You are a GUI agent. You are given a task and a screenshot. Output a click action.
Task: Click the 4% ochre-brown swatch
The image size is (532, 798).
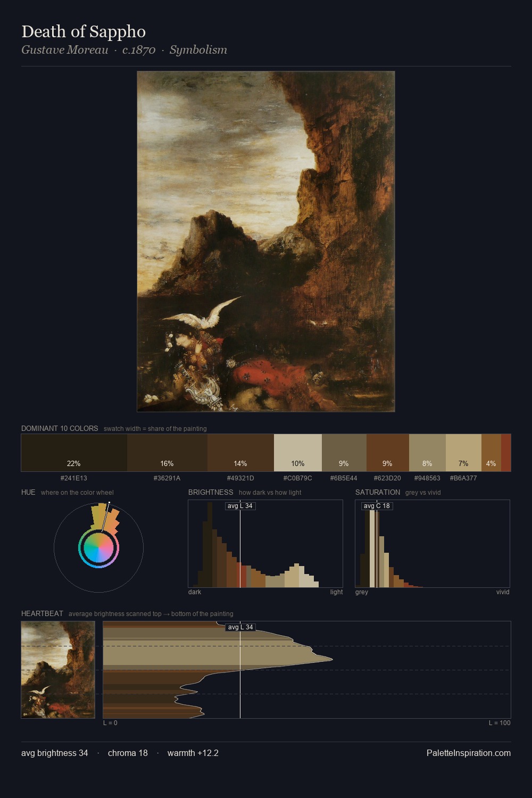pyautogui.click(x=491, y=453)
